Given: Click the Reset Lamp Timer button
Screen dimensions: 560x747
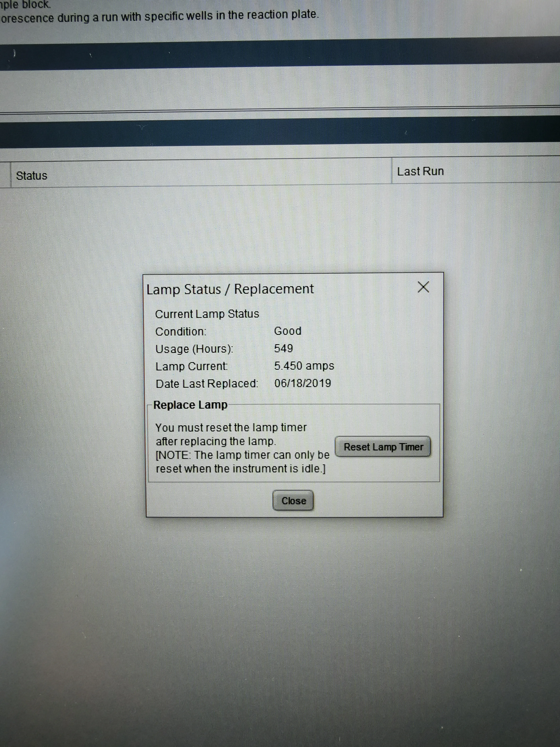Looking at the screenshot, I should point(383,446).
